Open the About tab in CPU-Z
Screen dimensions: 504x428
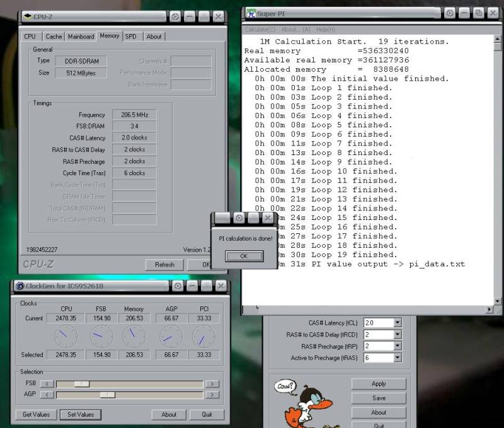[x=154, y=37]
